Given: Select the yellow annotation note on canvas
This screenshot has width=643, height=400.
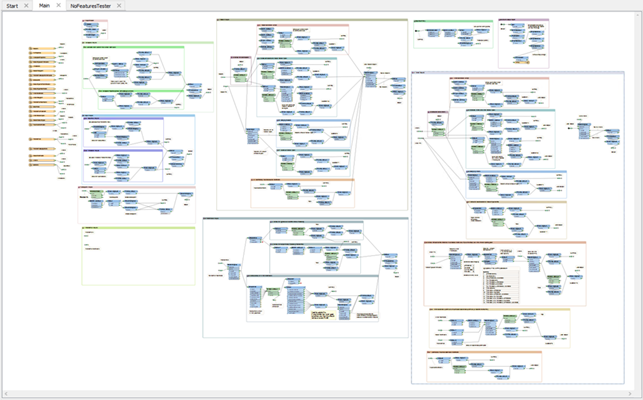Looking at the screenshot, I should coord(324,315).
